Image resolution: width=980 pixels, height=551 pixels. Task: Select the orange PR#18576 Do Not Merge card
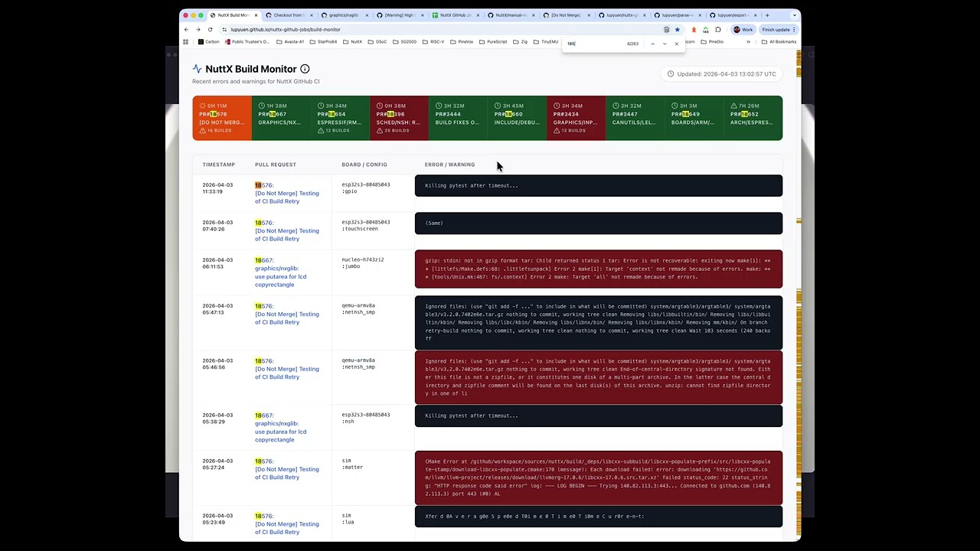pos(222,118)
